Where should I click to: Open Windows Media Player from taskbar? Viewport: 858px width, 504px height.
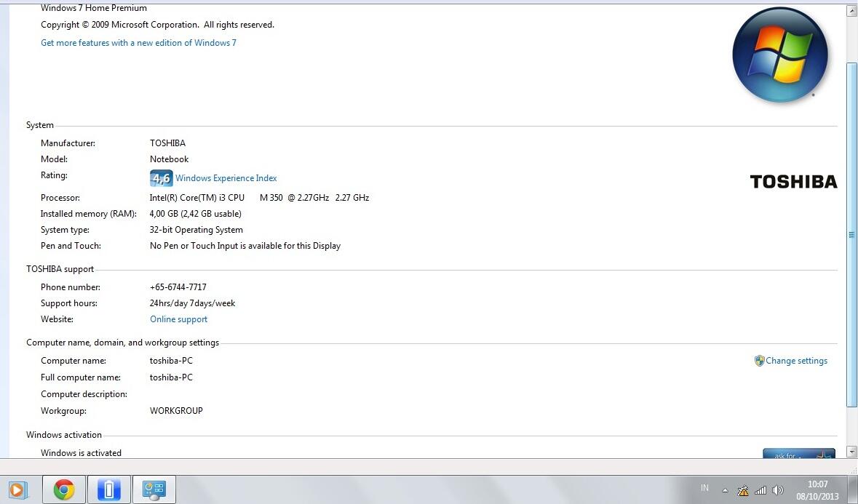[17, 489]
